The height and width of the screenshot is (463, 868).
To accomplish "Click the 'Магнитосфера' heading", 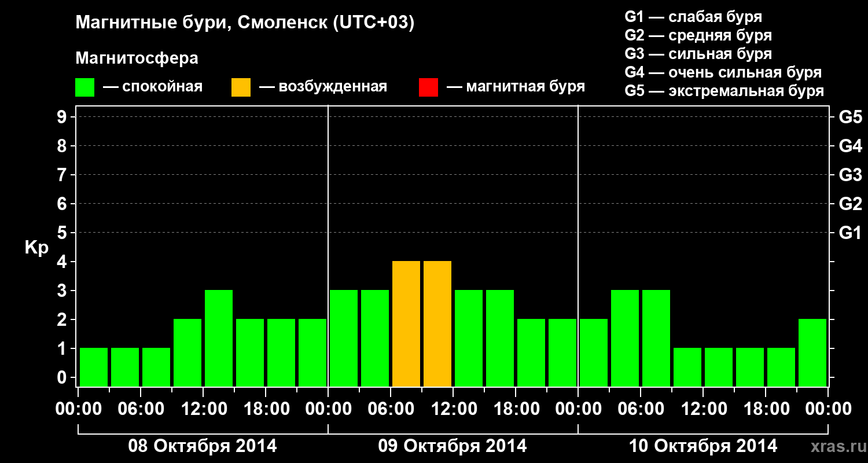I will pos(137,58).
